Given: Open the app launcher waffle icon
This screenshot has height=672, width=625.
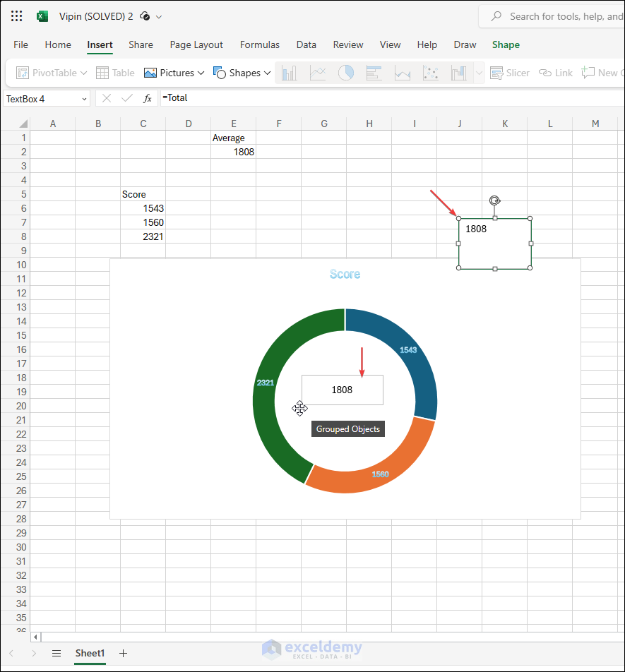Looking at the screenshot, I should point(16,16).
